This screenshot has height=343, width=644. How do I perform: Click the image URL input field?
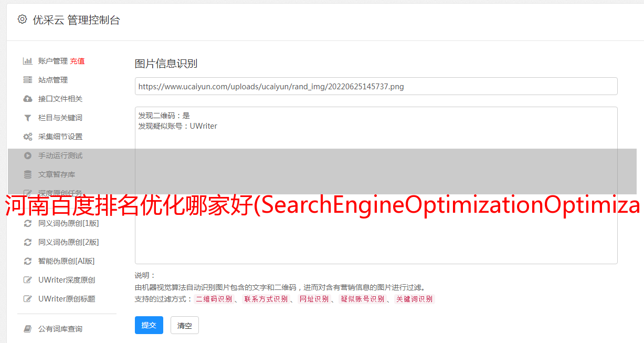(x=376, y=86)
